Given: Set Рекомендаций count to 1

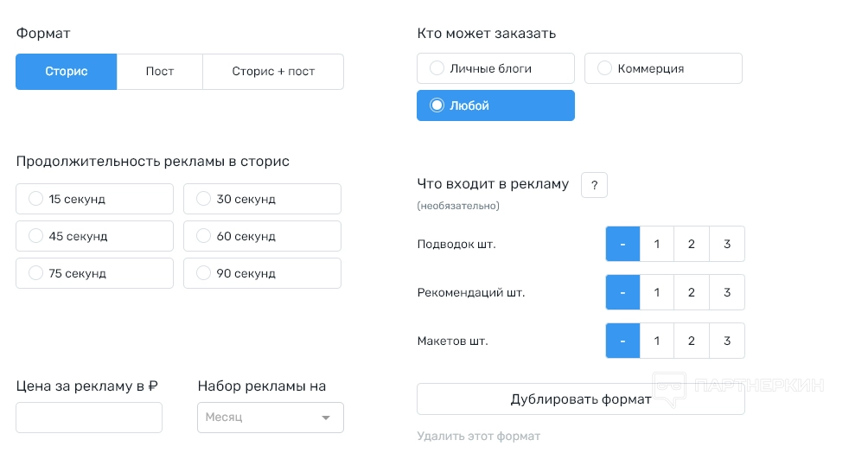Looking at the screenshot, I should (x=657, y=292).
